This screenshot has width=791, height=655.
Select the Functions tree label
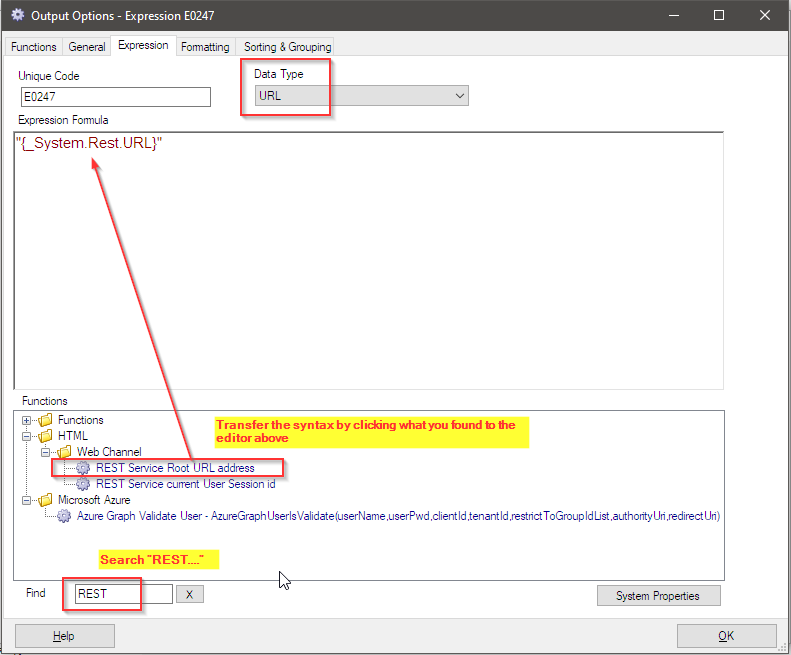click(x=81, y=420)
